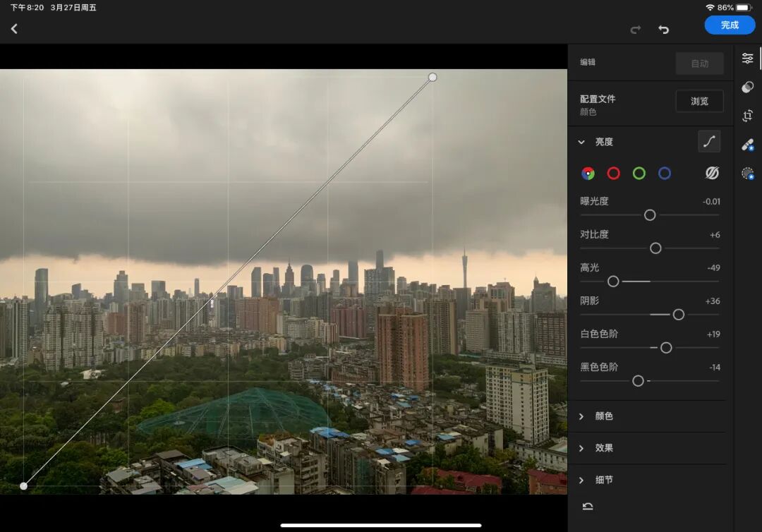Expand the 效果 section
The image size is (762, 532).
(x=581, y=448)
